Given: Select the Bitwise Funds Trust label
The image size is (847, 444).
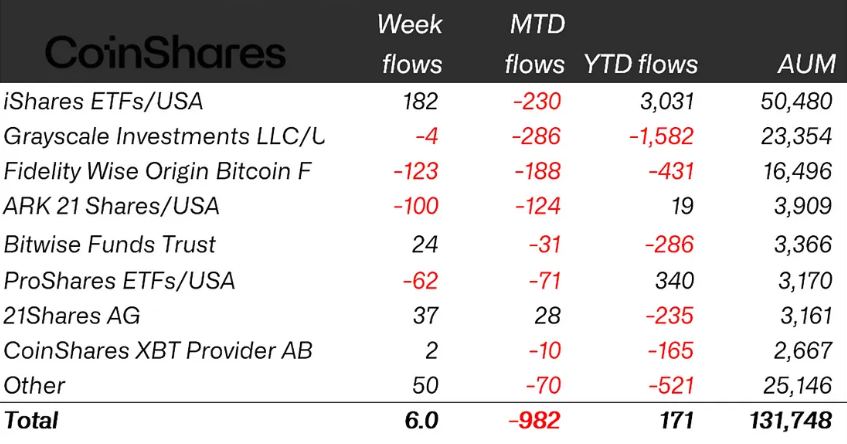Looking at the screenshot, I should pyautogui.click(x=110, y=244).
